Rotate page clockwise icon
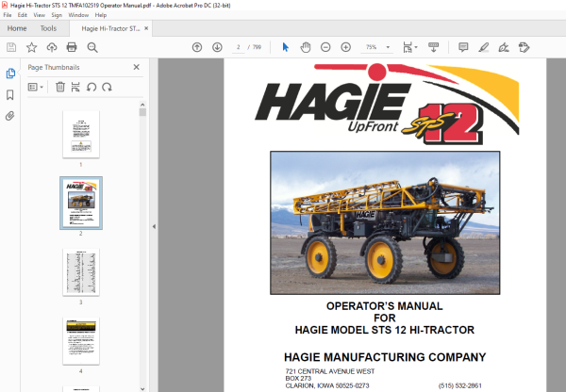This screenshot has width=566, height=392. click(107, 87)
